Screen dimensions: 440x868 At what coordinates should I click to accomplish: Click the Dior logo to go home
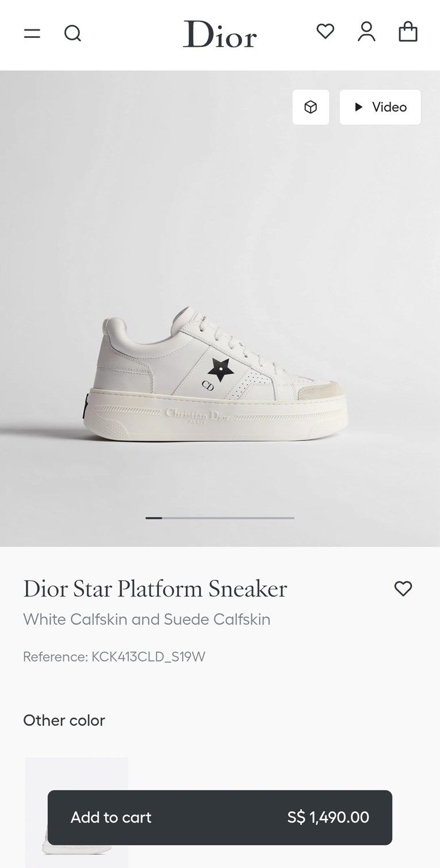220,34
